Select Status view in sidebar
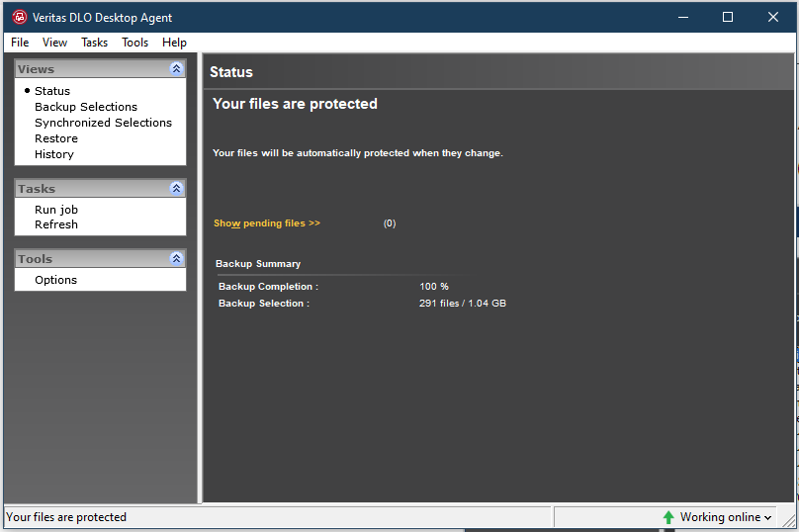Image resolution: width=799 pixels, height=532 pixels. pyautogui.click(x=52, y=91)
